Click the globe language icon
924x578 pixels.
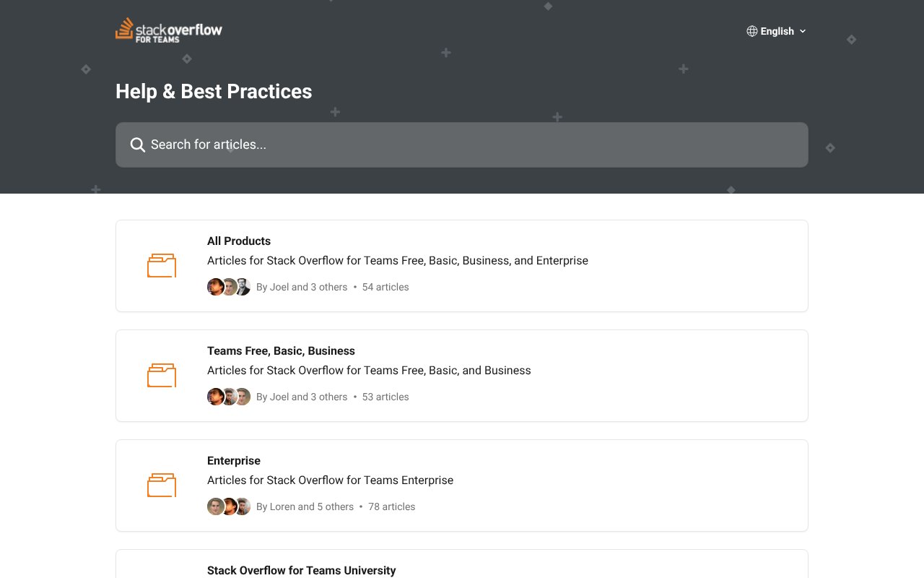[x=752, y=31]
